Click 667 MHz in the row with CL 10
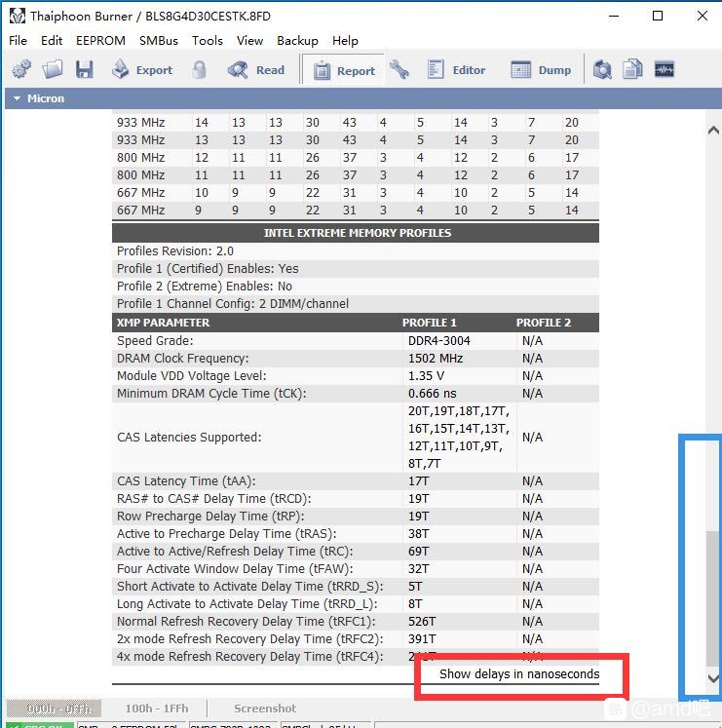Image resolution: width=722 pixels, height=728 pixels. [140, 193]
